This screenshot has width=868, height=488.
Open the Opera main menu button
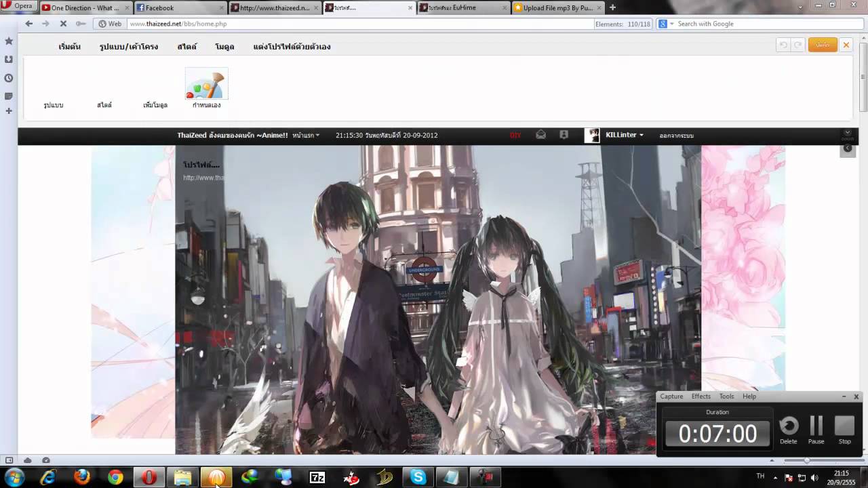pos(18,6)
